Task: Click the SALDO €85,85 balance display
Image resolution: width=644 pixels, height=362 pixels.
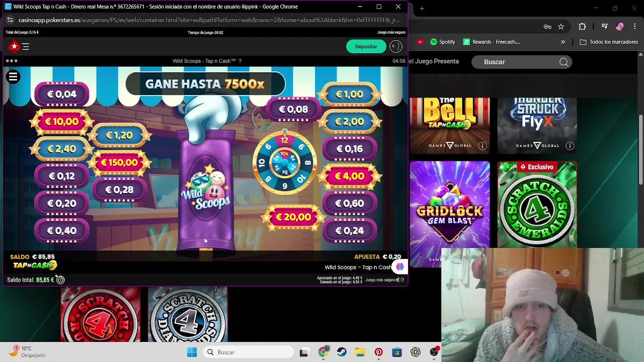Action: coord(32,257)
